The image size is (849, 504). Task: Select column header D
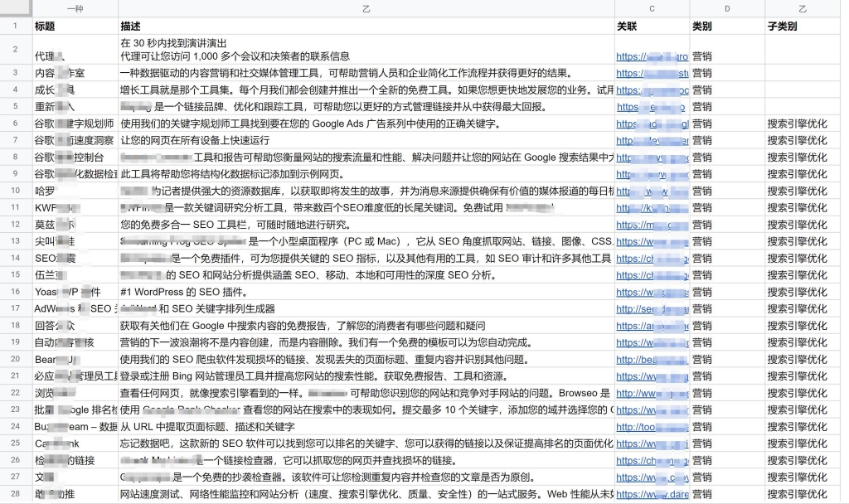(x=727, y=8)
